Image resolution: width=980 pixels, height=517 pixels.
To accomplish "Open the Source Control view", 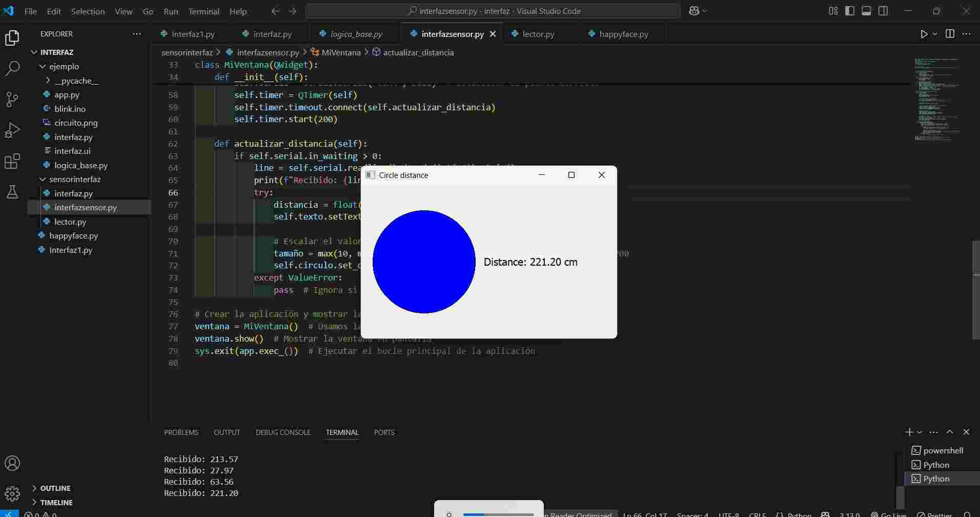I will coord(12,100).
